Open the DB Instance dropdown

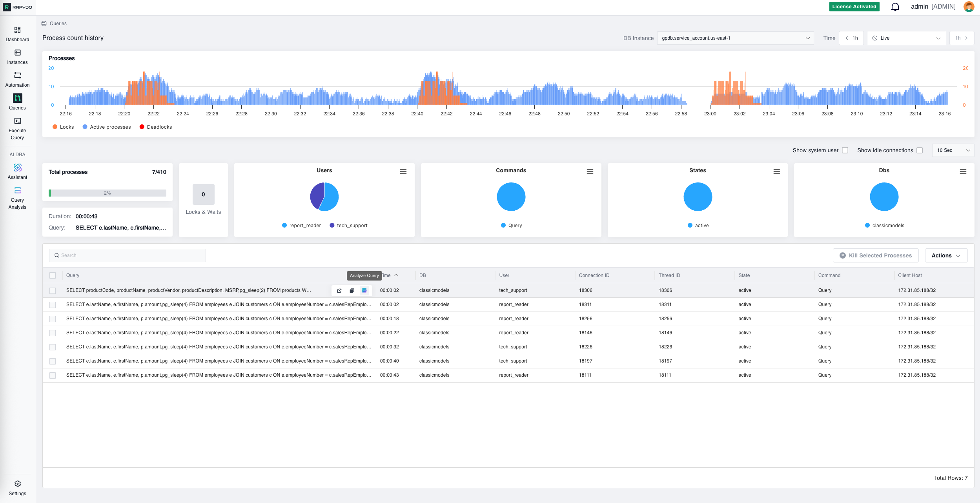735,38
